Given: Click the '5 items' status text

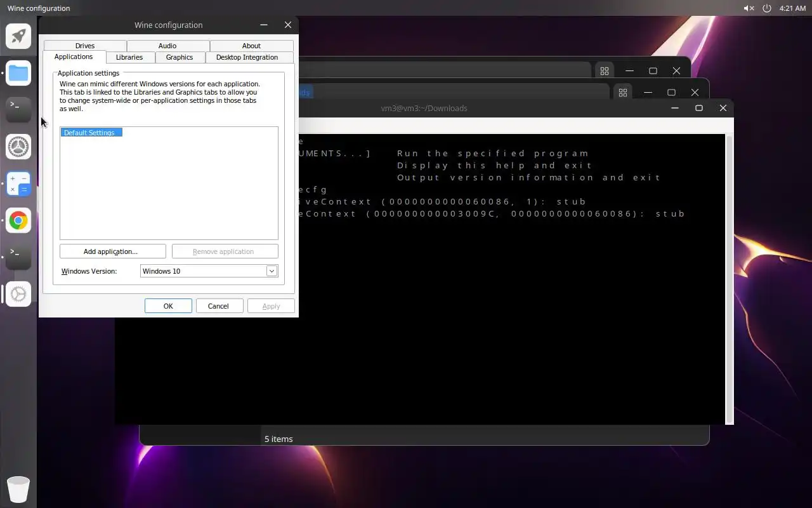Looking at the screenshot, I should click(278, 439).
